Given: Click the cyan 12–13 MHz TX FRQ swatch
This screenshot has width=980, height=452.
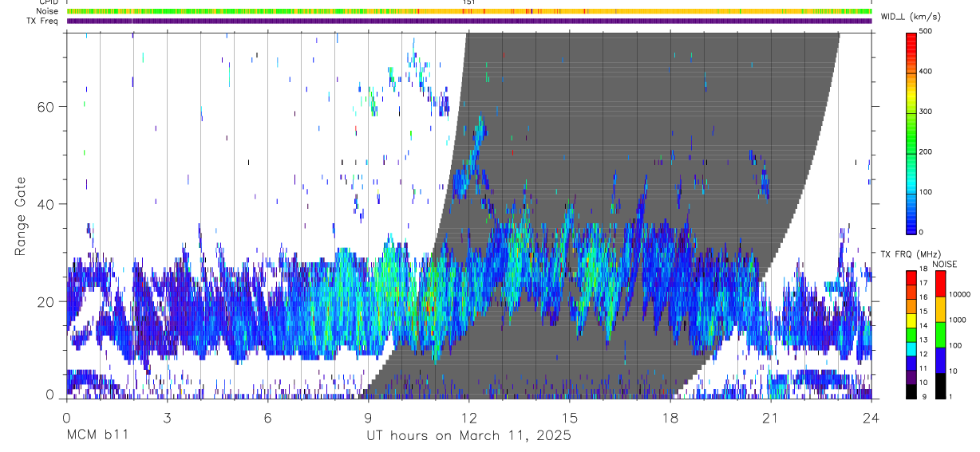Looking at the screenshot, I should click(911, 348).
